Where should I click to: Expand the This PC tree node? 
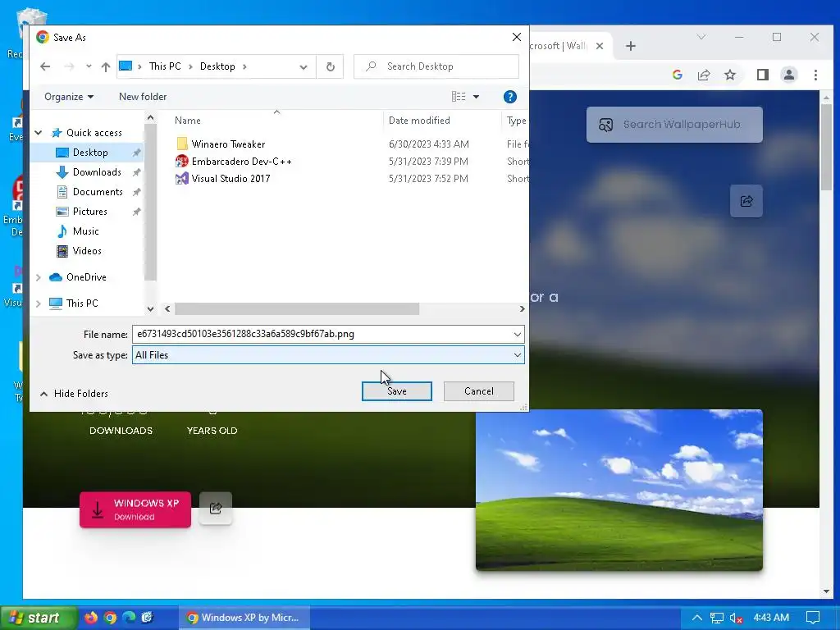(x=39, y=304)
